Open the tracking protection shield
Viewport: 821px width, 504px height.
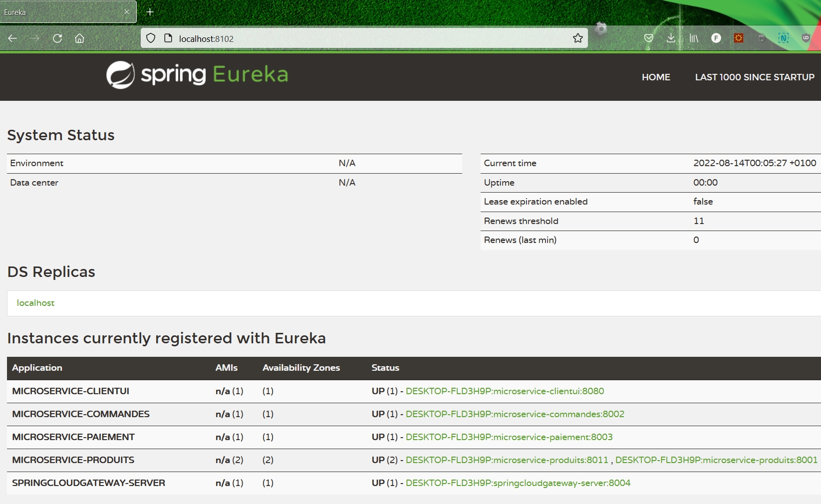[x=151, y=38]
